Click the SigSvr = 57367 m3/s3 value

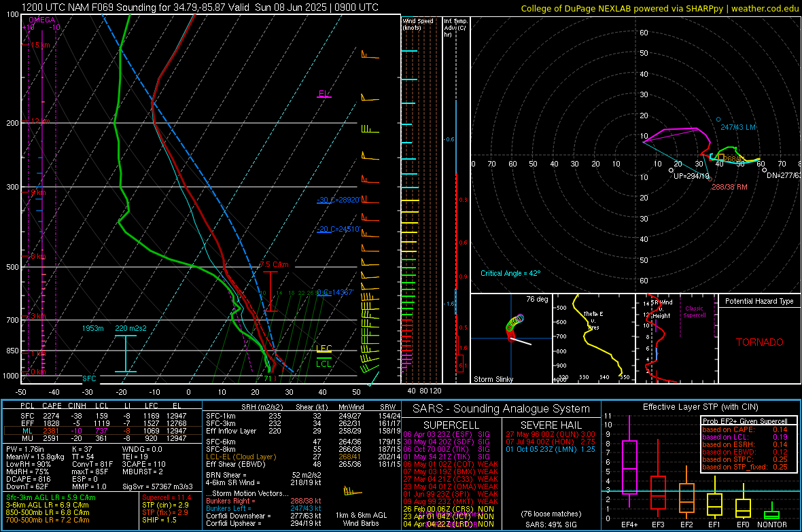point(158,486)
